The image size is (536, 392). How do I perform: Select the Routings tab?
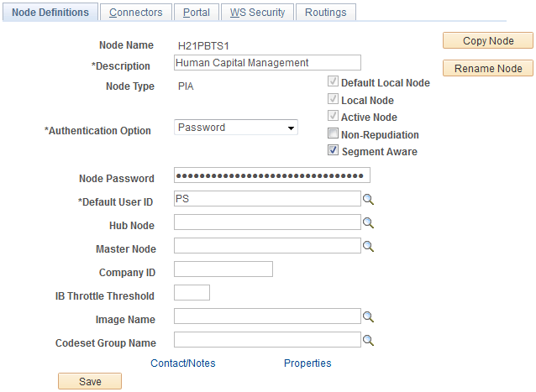[x=327, y=13]
